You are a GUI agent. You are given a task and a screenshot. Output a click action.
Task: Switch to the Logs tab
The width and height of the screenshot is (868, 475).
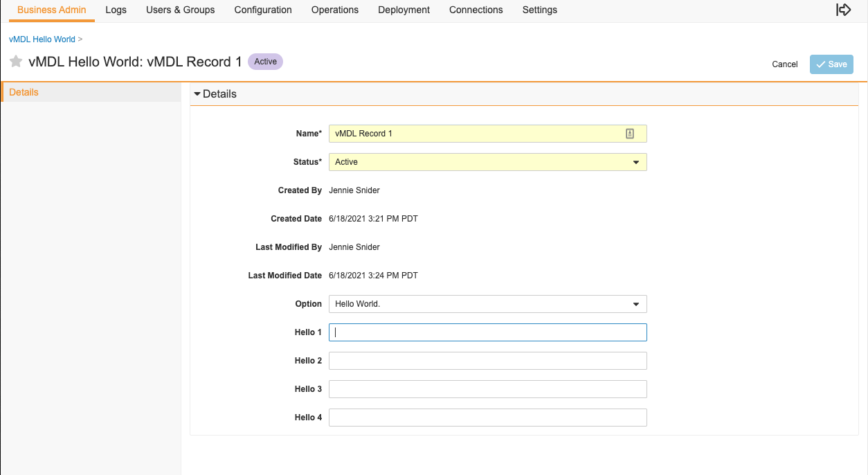click(116, 10)
